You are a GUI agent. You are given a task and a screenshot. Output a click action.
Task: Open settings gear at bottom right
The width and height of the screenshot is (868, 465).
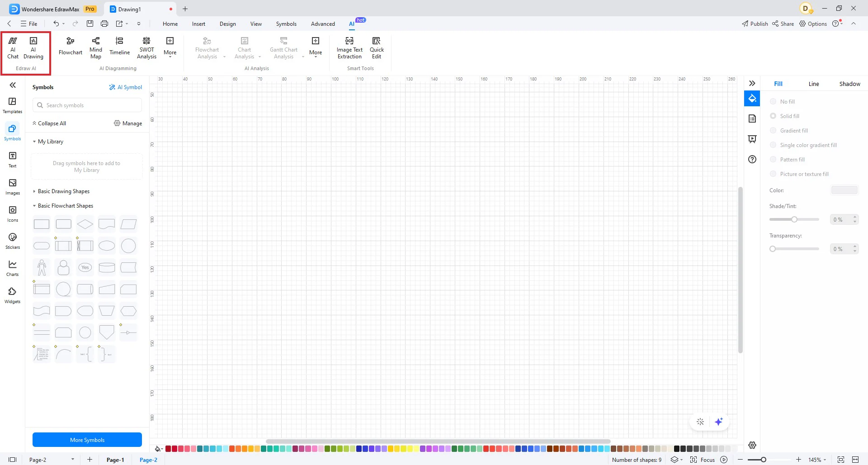(752, 445)
